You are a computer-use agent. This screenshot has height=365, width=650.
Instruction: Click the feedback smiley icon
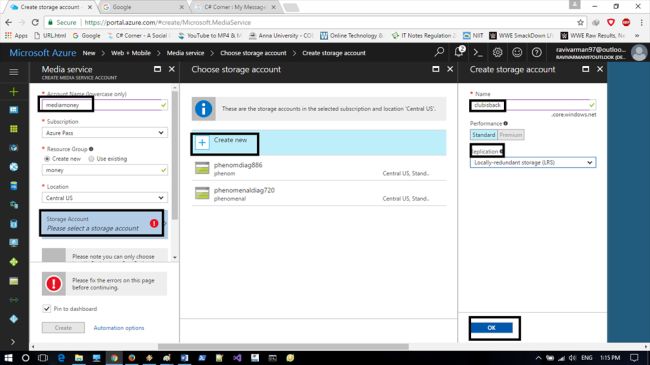click(517, 52)
